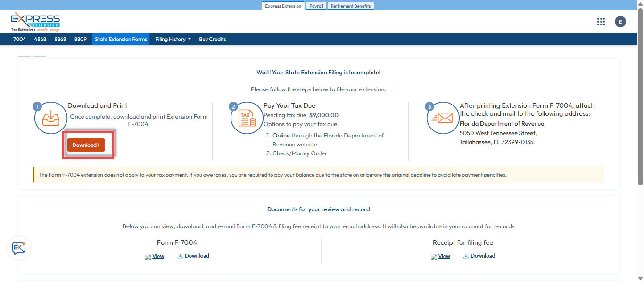Click the incomplete state extension filing notice heading

pyautogui.click(x=318, y=73)
